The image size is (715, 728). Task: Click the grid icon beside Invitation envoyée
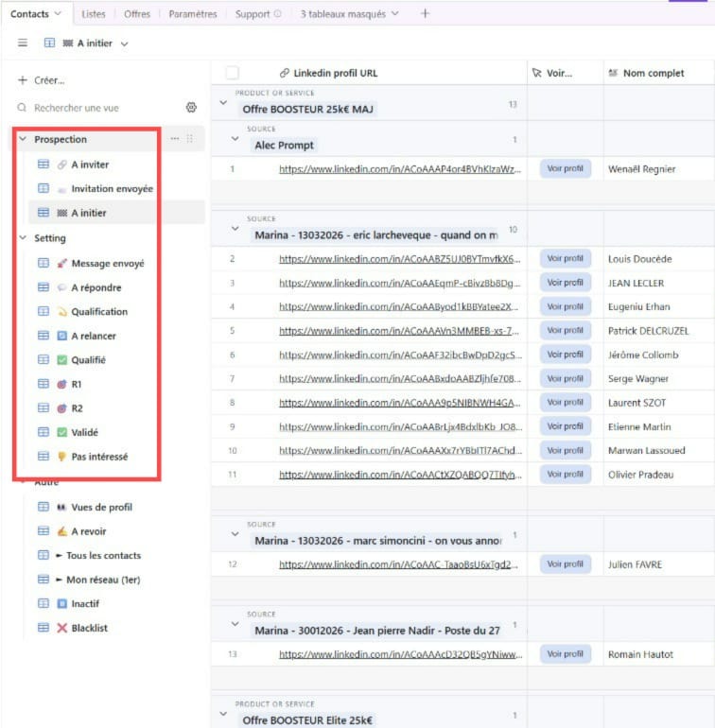(x=44, y=188)
